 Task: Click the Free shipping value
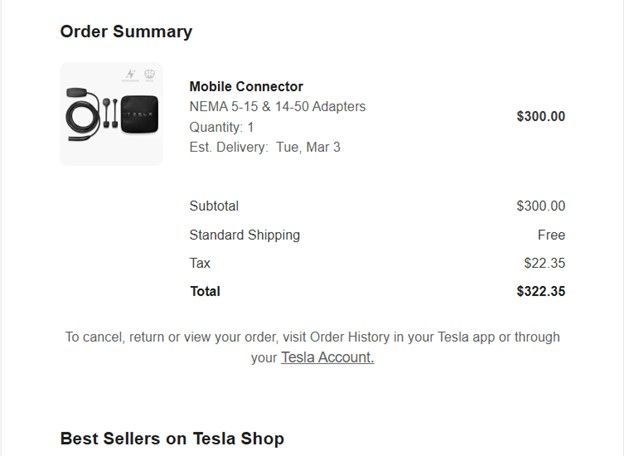[551, 235]
